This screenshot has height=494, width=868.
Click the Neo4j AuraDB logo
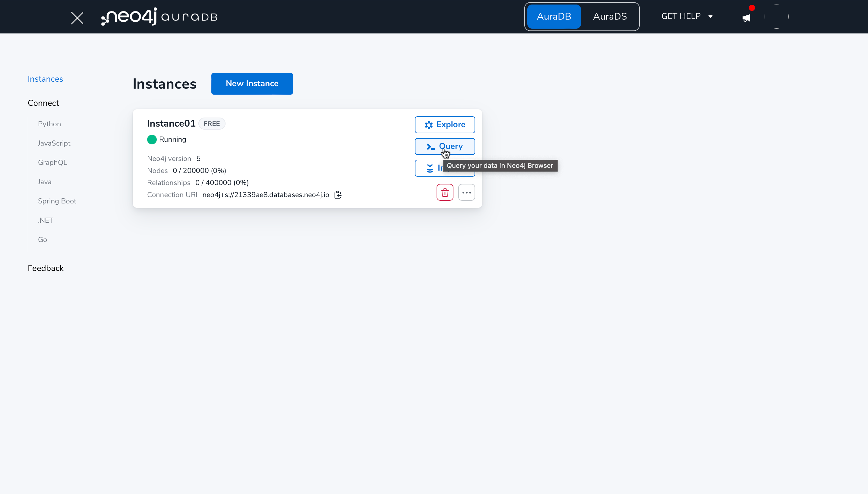coord(159,17)
